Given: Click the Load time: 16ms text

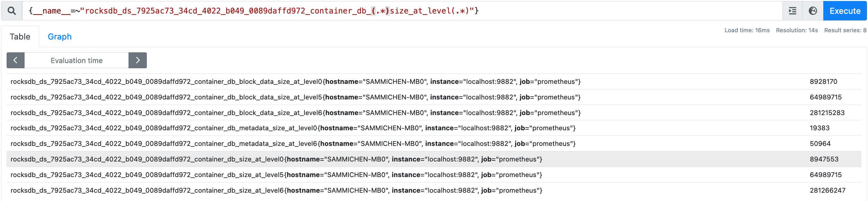Looking at the screenshot, I should click(747, 30).
